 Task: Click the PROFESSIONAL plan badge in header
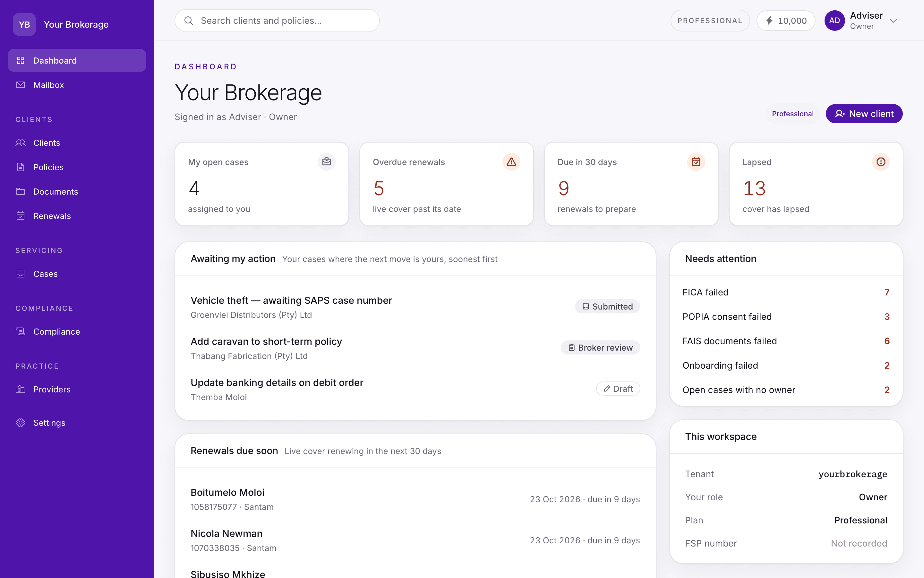pyautogui.click(x=710, y=21)
